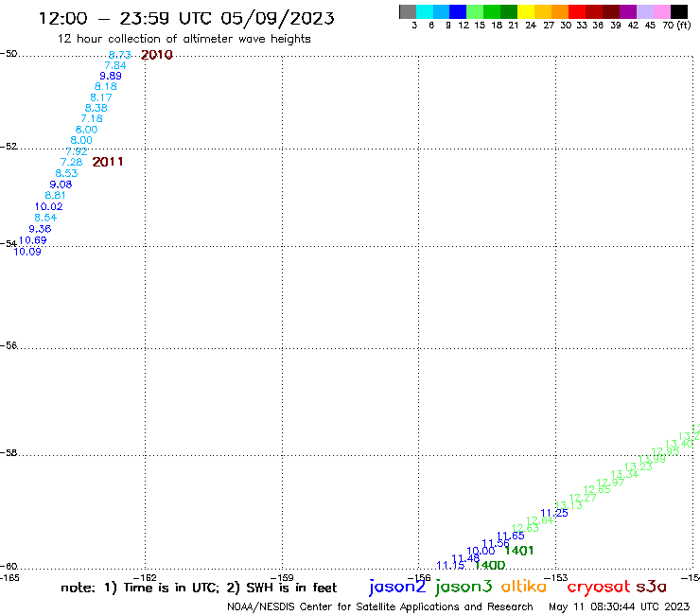The image size is (700, 615).
Task: Click the 11.65 wave height value
Action: pos(510,536)
